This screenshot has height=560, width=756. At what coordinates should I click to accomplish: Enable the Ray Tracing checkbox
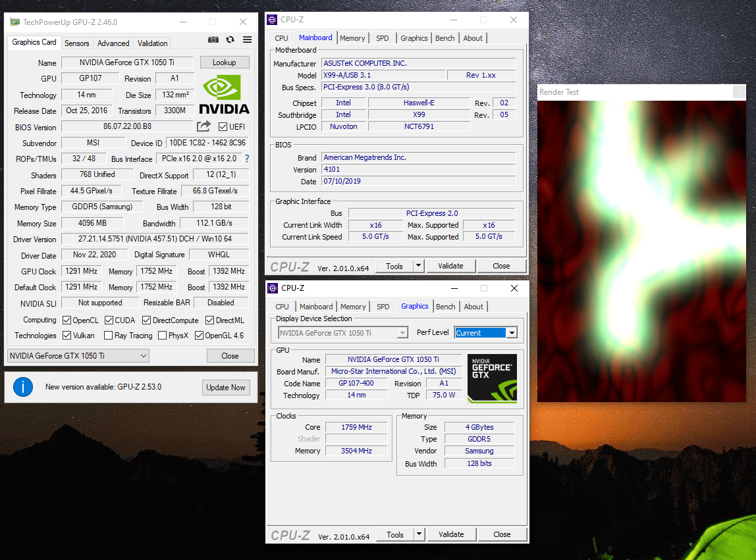(109, 336)
